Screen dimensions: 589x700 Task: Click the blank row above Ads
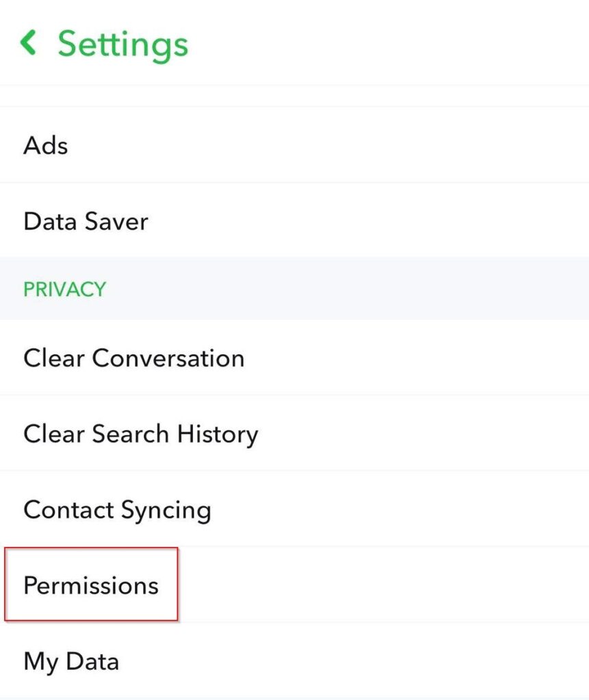(x=294, y=96)
